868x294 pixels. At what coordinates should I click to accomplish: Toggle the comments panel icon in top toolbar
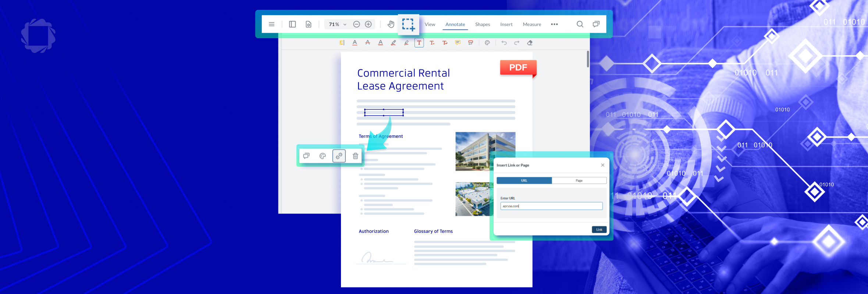tap(596, 24)
